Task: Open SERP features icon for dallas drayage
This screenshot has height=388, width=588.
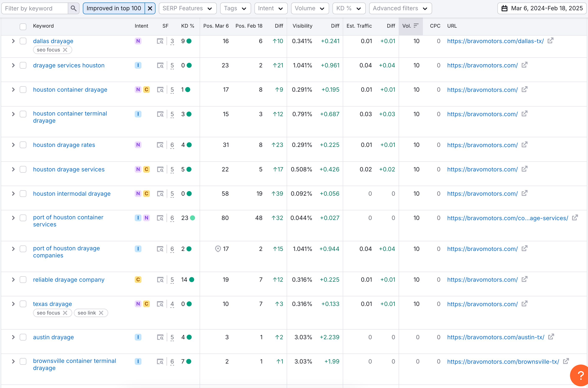Action: [160, 41]
